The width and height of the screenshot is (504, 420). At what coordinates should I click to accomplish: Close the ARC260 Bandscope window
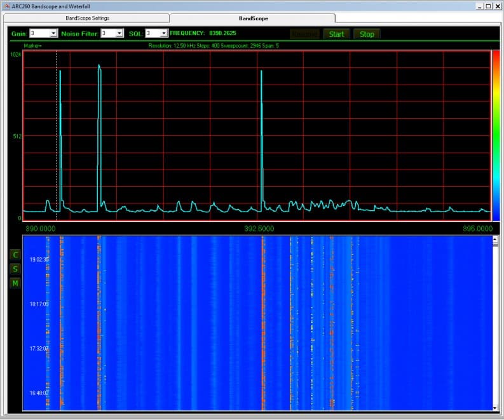[497, 6]
